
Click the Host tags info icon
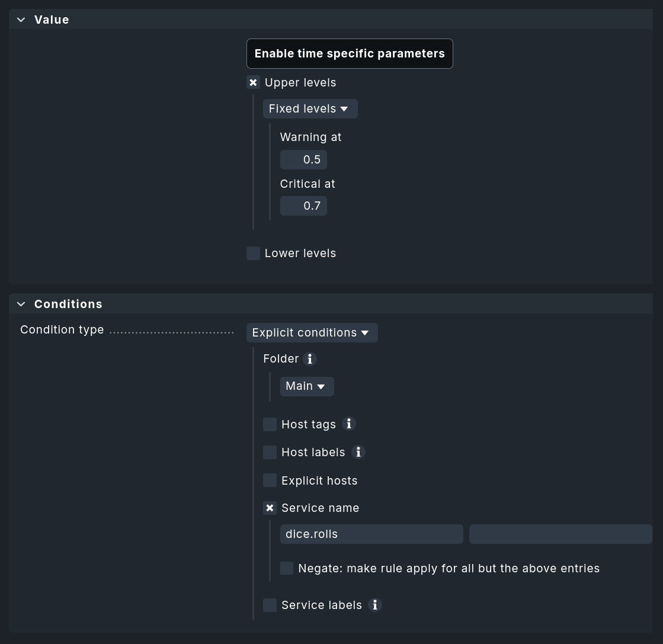(x=349, y=424)
